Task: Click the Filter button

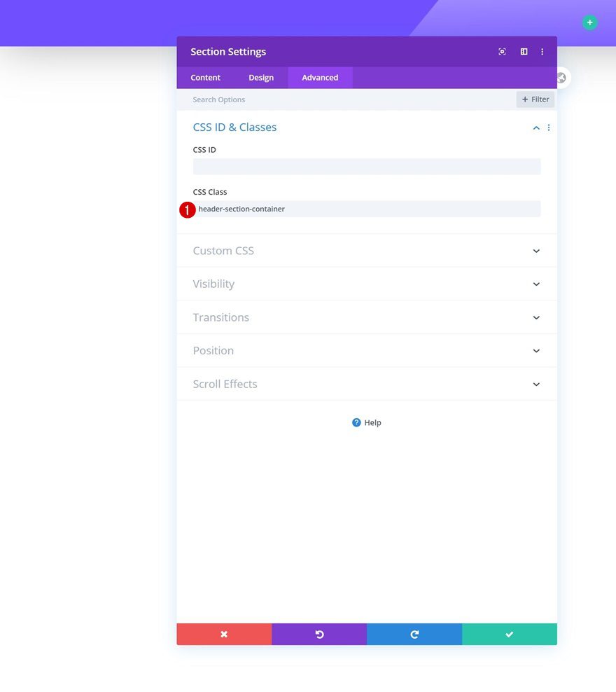Action: click(x=535, y=99)
